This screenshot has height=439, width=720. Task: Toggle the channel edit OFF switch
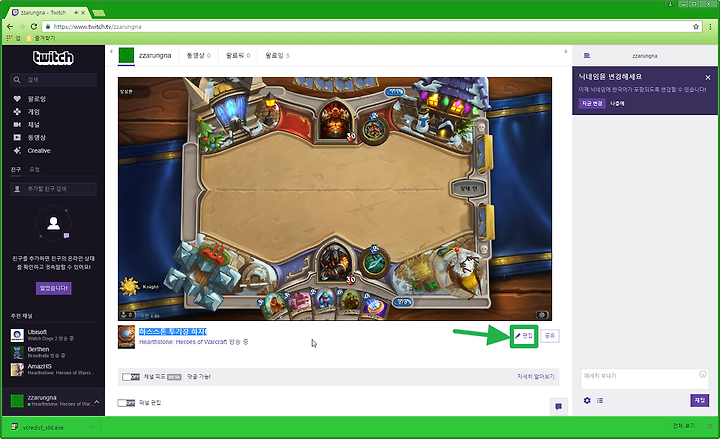(x=126, y=403)
